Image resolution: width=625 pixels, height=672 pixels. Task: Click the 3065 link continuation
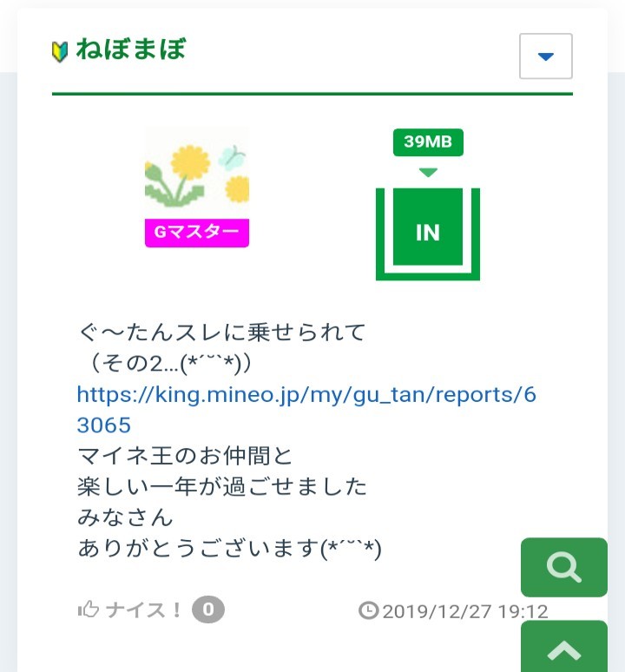tap(104, 425)
